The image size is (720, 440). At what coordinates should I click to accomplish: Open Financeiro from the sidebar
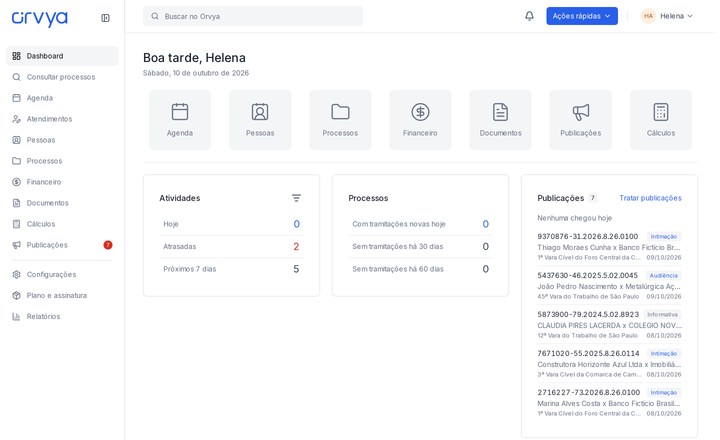62,182
